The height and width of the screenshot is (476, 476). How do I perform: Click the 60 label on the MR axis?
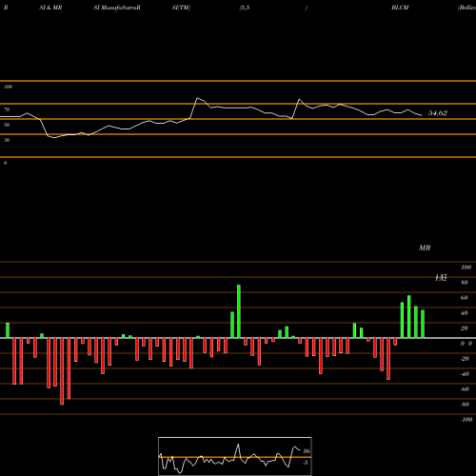click(x=465, y=298)
